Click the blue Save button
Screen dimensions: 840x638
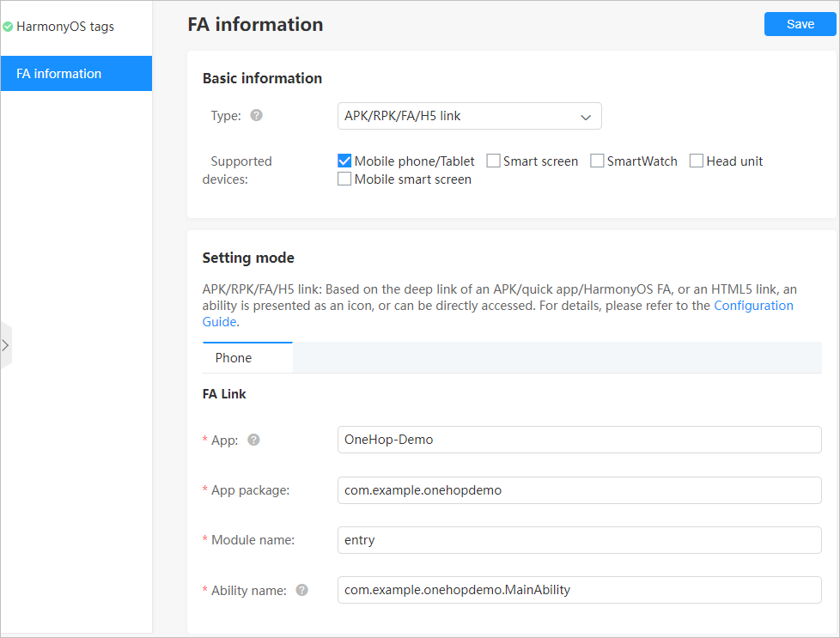(x=800, y=24)
